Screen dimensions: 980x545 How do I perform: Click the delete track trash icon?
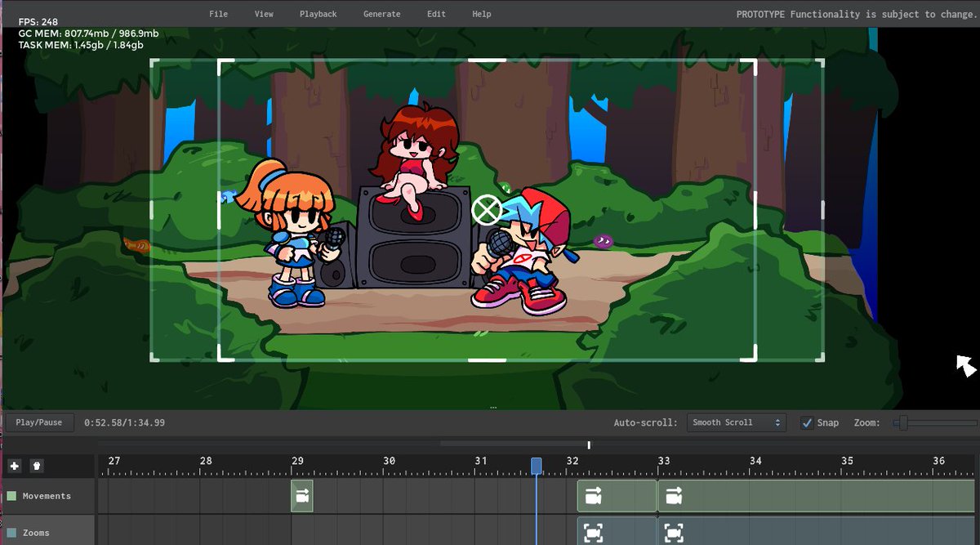click(x=37, y=466)
